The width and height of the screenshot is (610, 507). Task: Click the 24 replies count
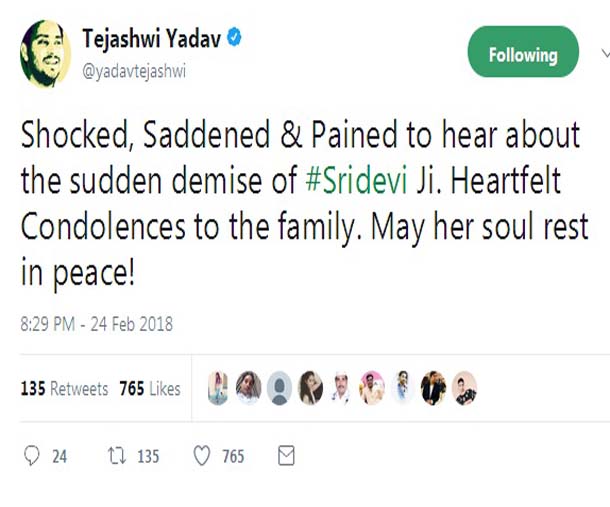60,457
